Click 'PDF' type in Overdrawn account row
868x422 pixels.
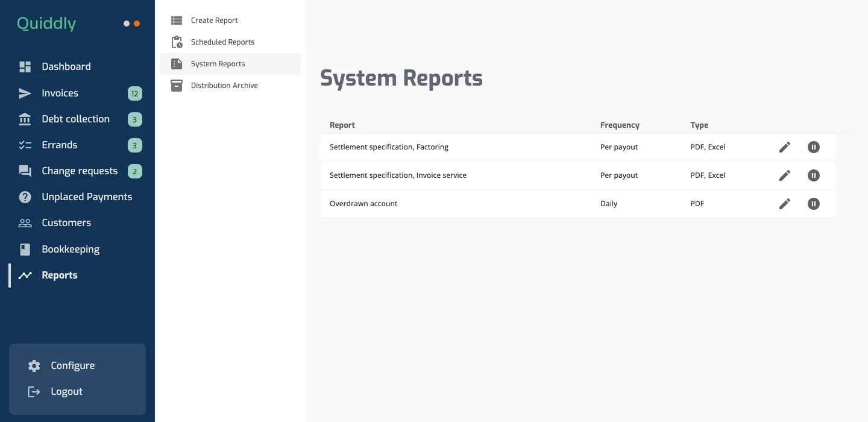point(697,204)
